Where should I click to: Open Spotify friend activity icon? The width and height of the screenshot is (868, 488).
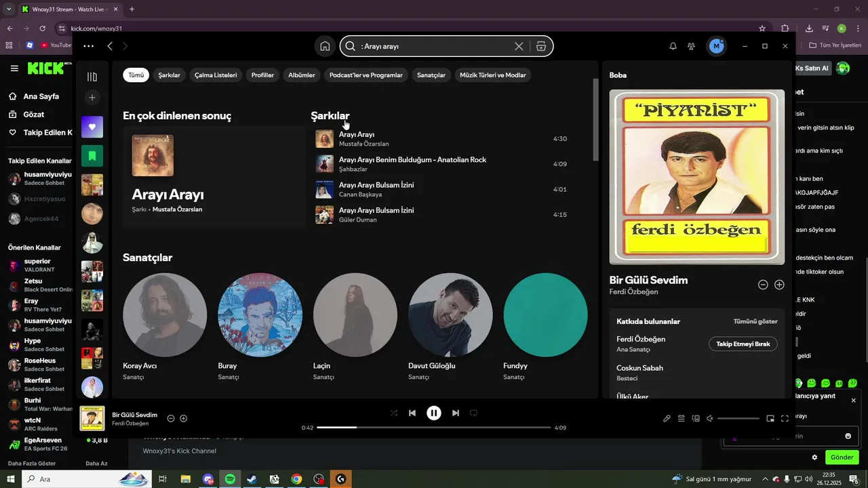691,46
